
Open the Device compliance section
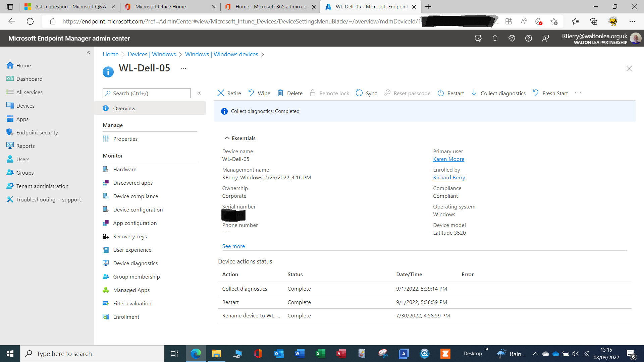point(136,196)
